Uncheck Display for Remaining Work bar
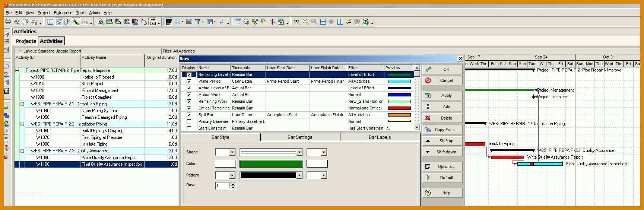 coord(189,101)
